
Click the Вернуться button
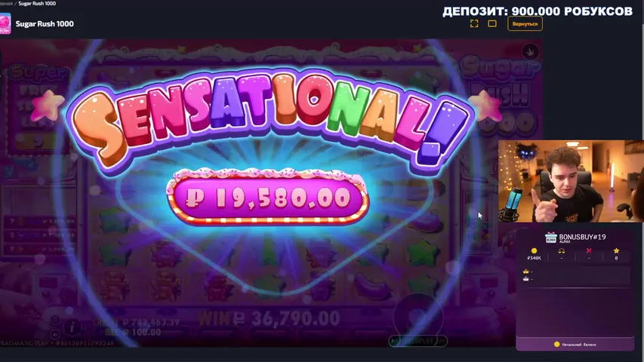coord(525,24)
